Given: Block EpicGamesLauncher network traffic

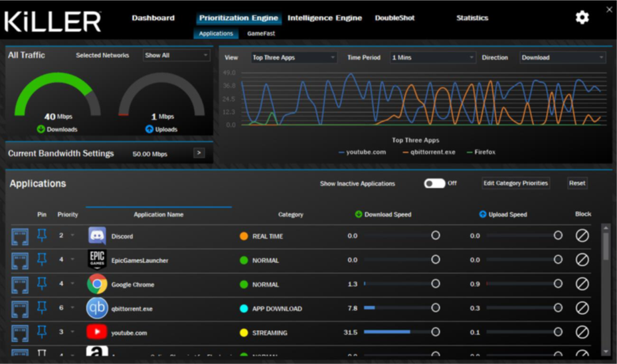Looking at the screenshot, I should point(582,260).
